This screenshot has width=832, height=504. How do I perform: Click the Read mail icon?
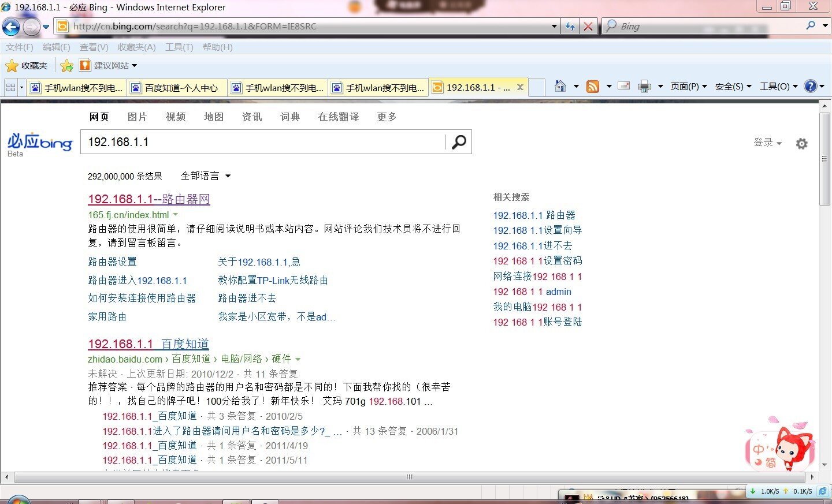(624, 86)
